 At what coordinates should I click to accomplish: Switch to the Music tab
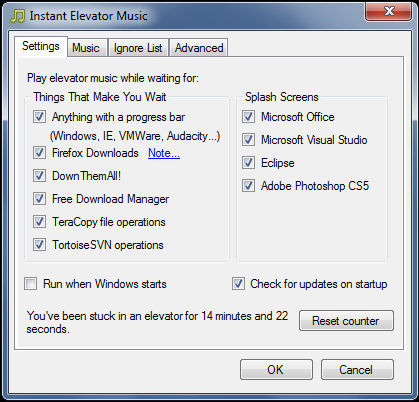(x=87, y=48)
